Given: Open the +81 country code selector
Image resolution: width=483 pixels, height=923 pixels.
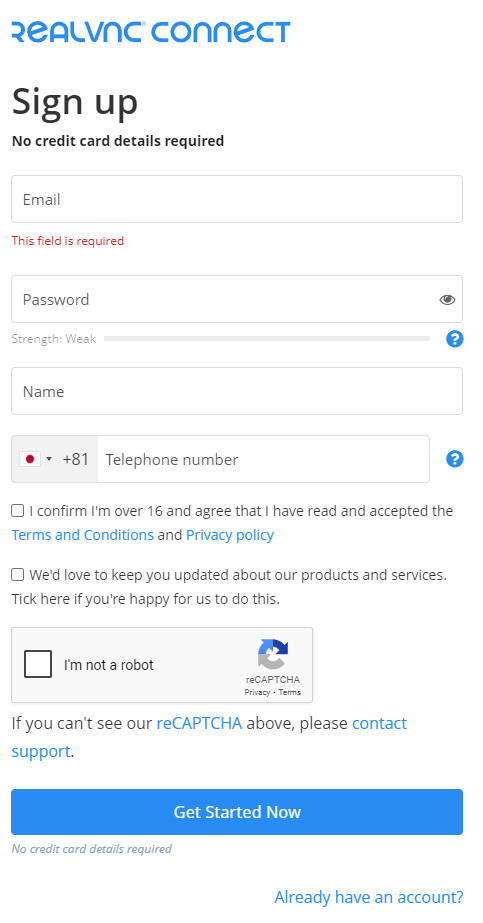Looking at the screenshot, I should (55, 459).
